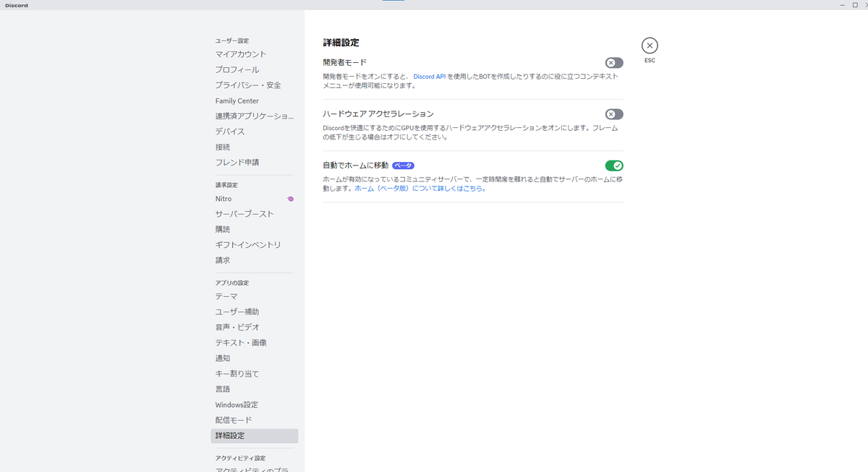Open 言語 settings
This screenshot has height=472, width=868.
[255, 389]
